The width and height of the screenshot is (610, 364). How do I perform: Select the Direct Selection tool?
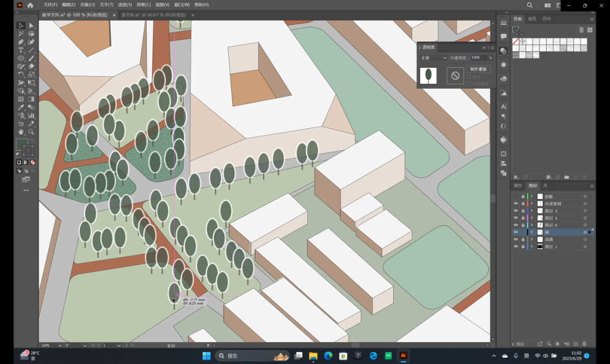31,25
